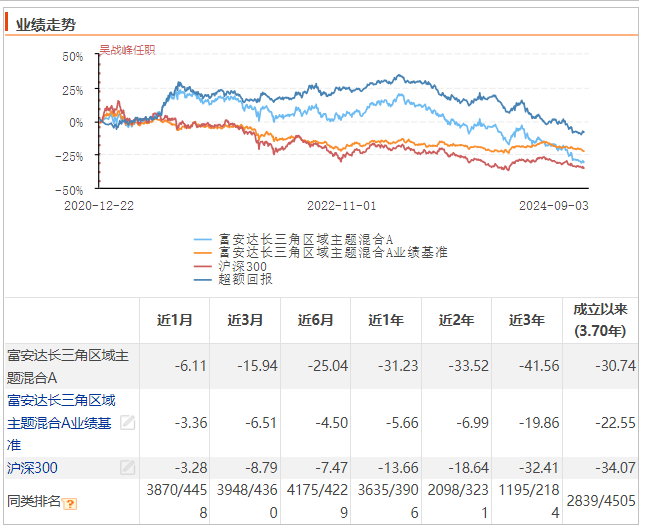
Task: Select the 近1月 column header
Action: [175, 320]
